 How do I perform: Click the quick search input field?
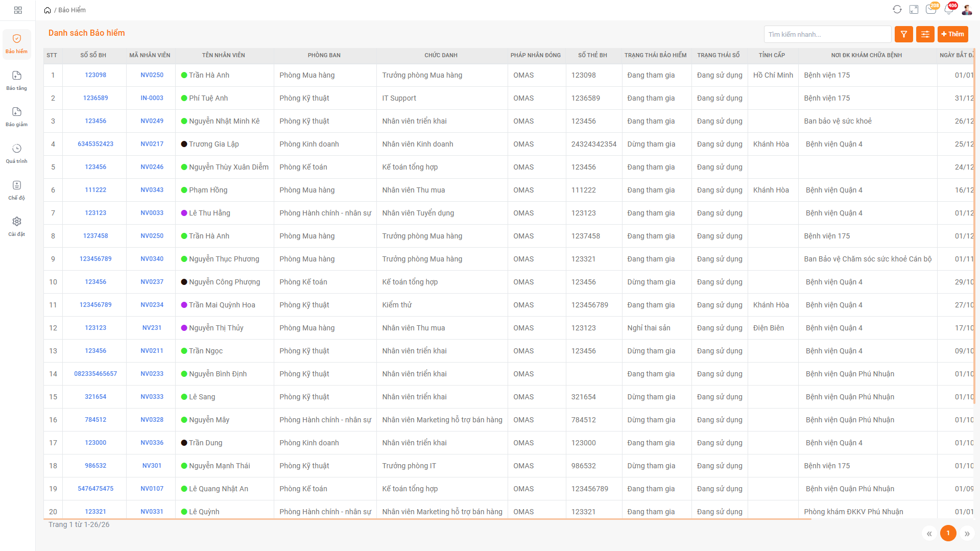(x=827, y=34)
